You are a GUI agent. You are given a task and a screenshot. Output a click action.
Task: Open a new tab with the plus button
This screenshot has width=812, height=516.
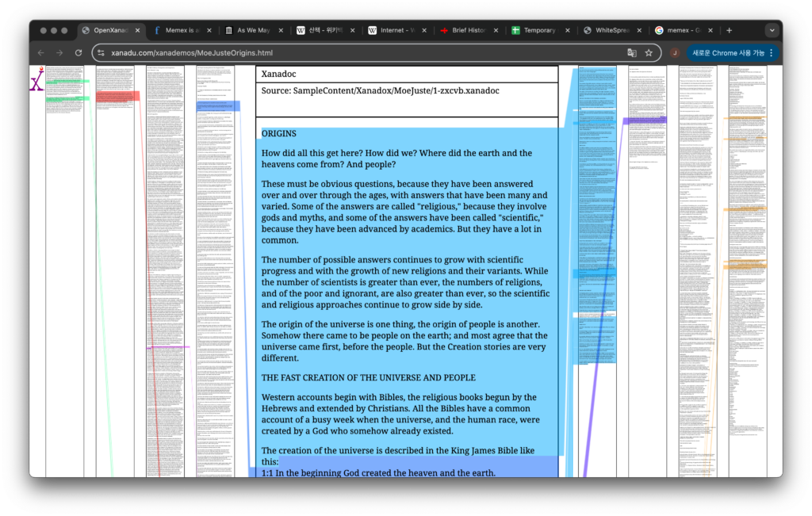729,30
